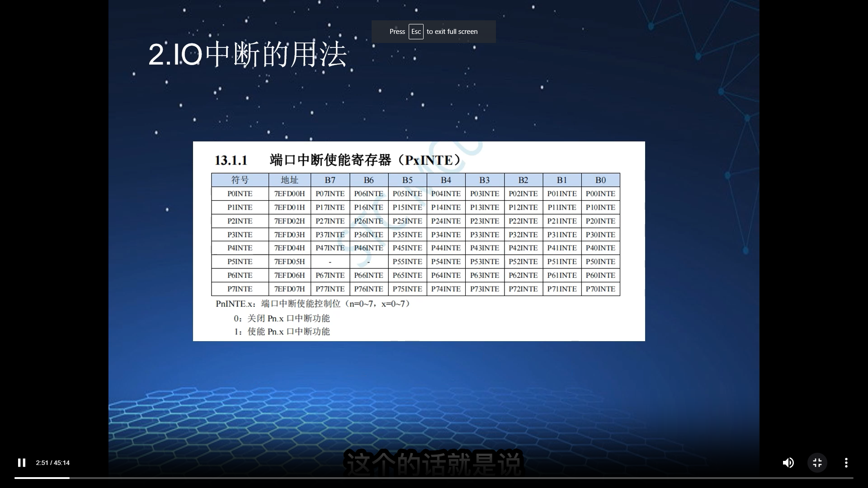Click the address cell 7EFD00H
This screenshot has height=488, width=868.
pos(290,194)
